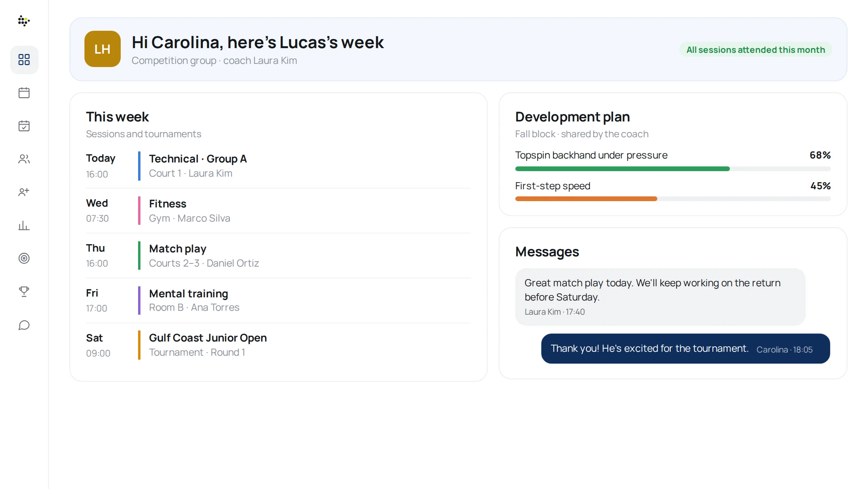Open the target goals icon in sidebar
The image size is (868, 489).
[x=24, y=258]
